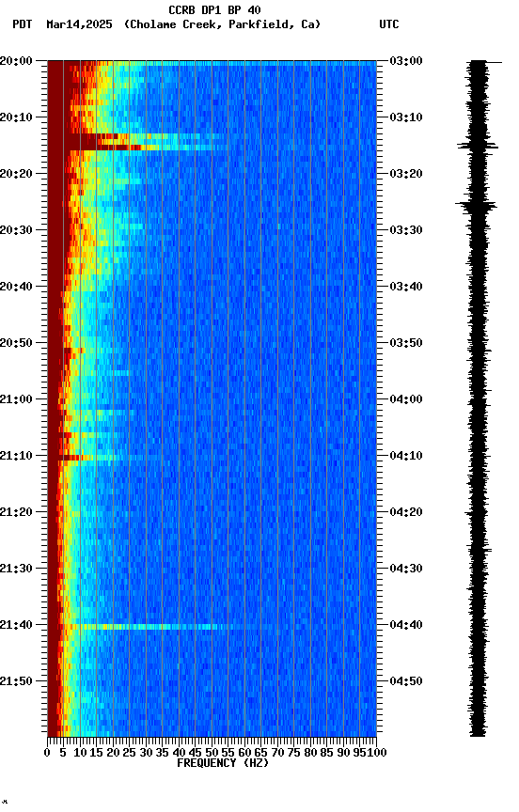This screenshot has height=812, width=519.
Task: Click the '21:10' PDT time label
Action: [x=16, y=456]
